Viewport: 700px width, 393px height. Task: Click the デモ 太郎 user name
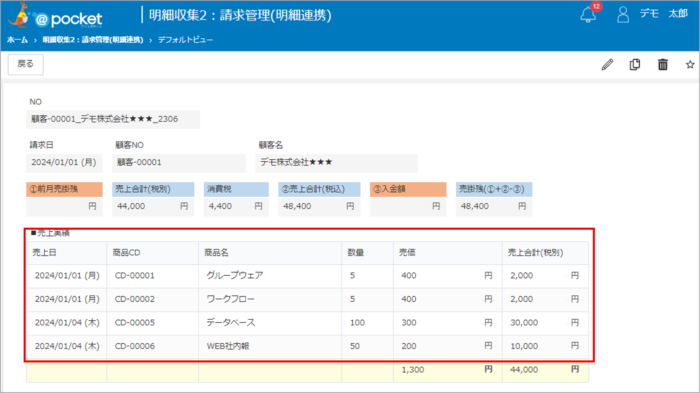click(663, 14)
